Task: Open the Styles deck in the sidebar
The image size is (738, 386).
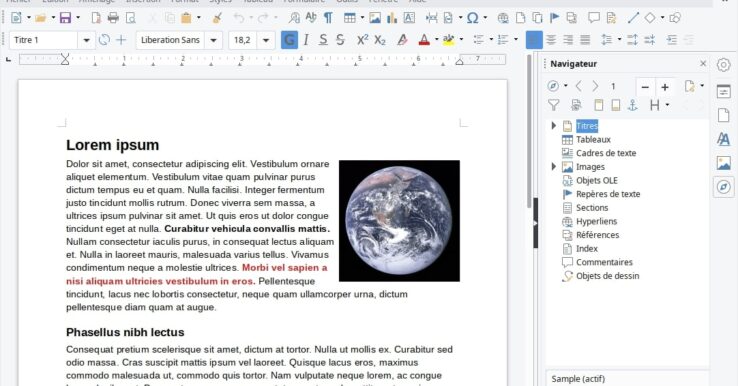Action: (723, 139)
